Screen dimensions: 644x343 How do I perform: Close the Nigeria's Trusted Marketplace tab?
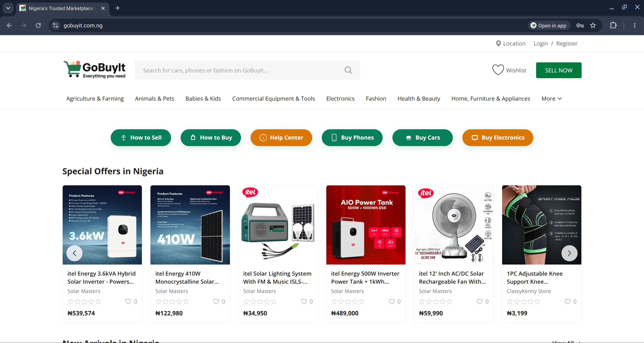click(x=103, y=8)
